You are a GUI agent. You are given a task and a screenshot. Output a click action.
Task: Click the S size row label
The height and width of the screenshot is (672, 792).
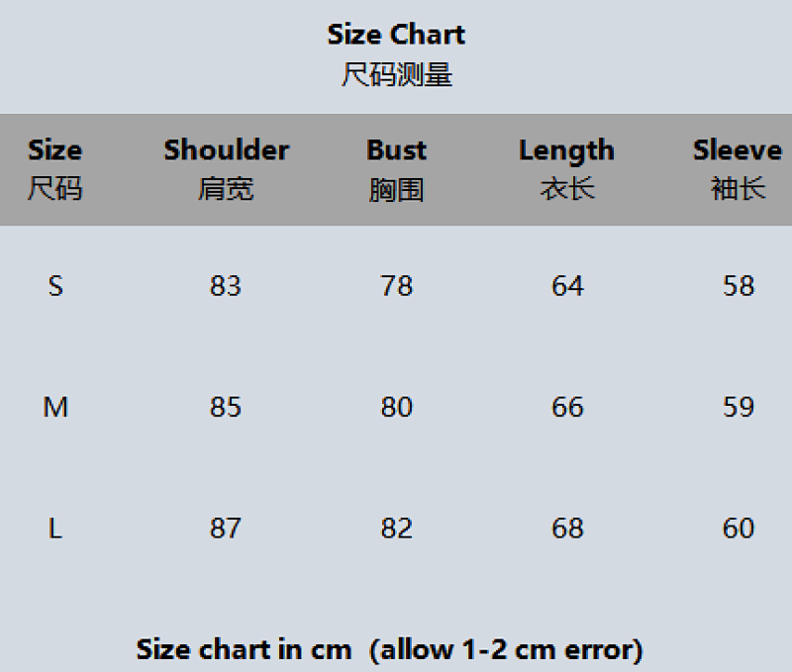click(55, 286)
